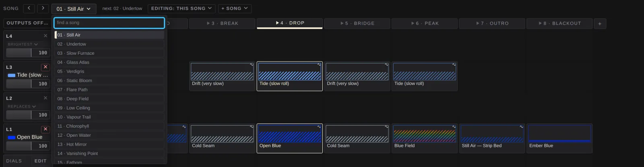Open the EDITING: THIS SONG dropdown

tap(182, 8)
